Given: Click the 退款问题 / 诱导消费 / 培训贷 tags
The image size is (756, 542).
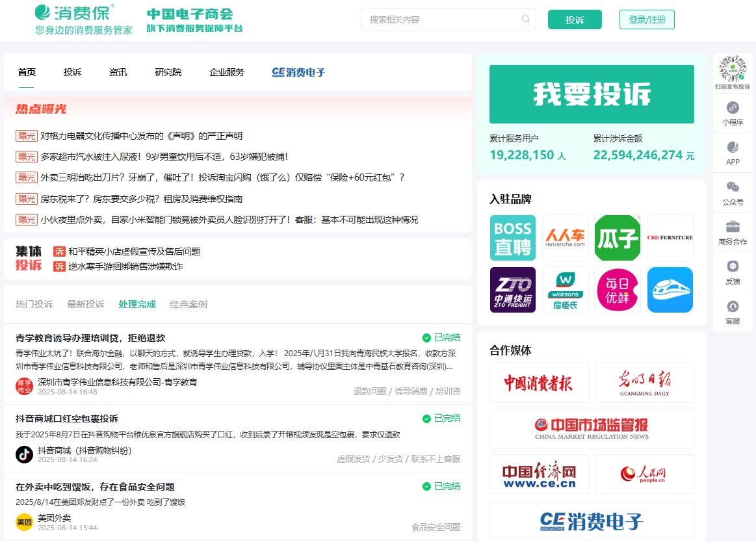Looking at the screenshot, I should pyautogui.click(x=406, y=391).
